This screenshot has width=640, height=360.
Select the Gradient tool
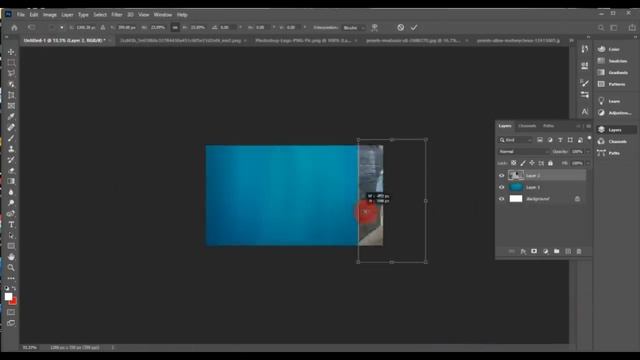[11, 181]
